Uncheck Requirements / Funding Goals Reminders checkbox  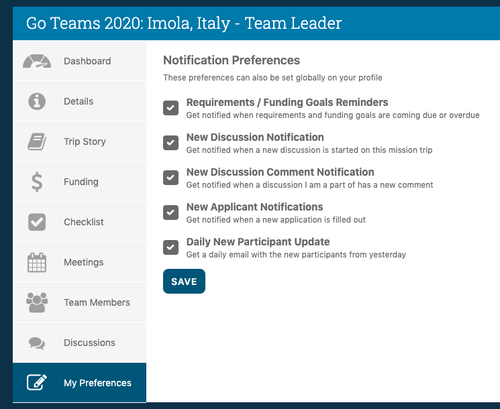point(171,108)
